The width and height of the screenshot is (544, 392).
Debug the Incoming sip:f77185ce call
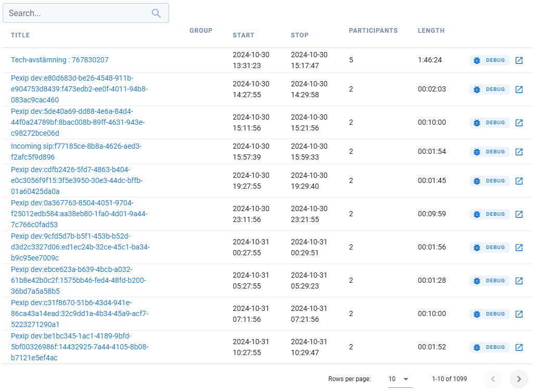[x=489, y=152]
